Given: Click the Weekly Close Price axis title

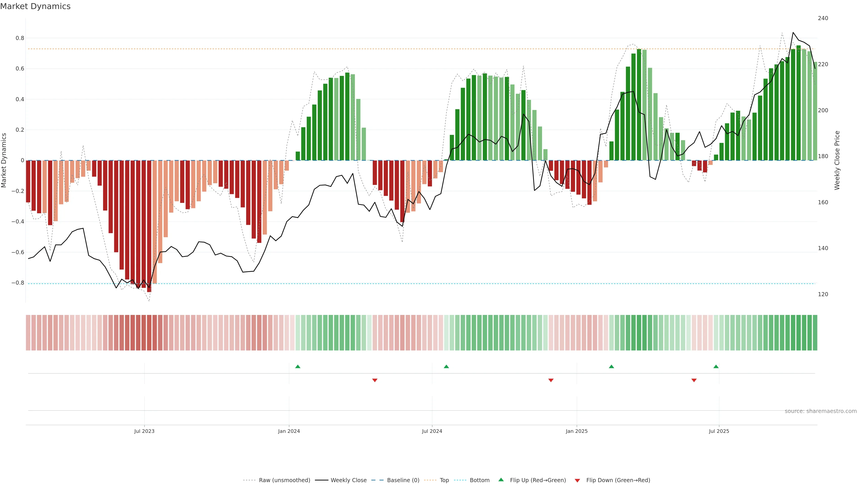Looking at the screenshot, I should pos(837,160).
